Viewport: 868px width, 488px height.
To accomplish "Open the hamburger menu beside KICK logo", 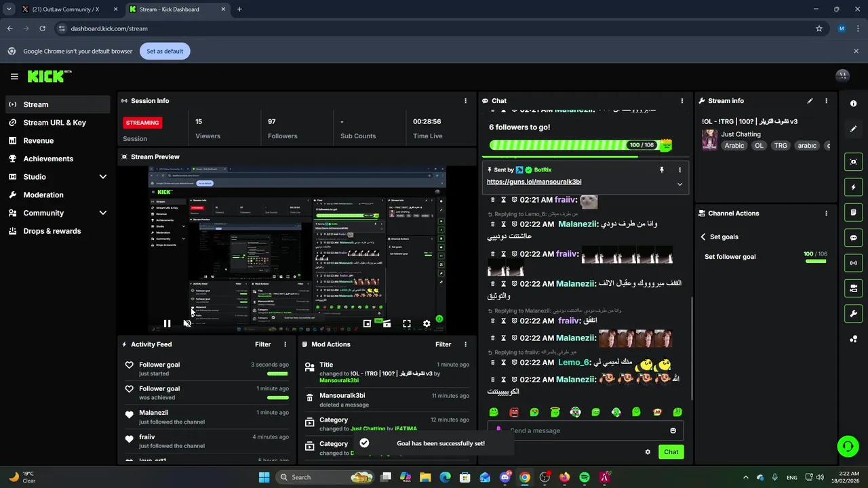I will [14, 77].
